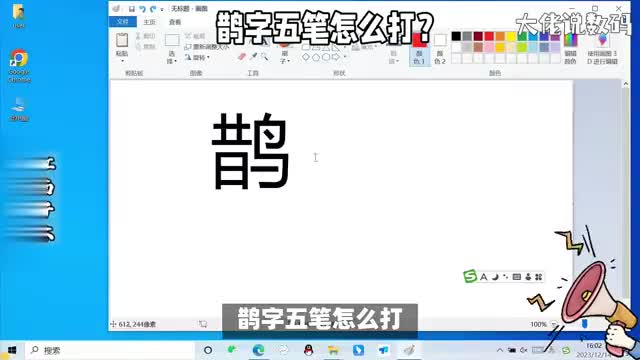The width and height of the screenshot is (640, 360).
Task: Select the Magnifier tool
Action: click(264, 56)
